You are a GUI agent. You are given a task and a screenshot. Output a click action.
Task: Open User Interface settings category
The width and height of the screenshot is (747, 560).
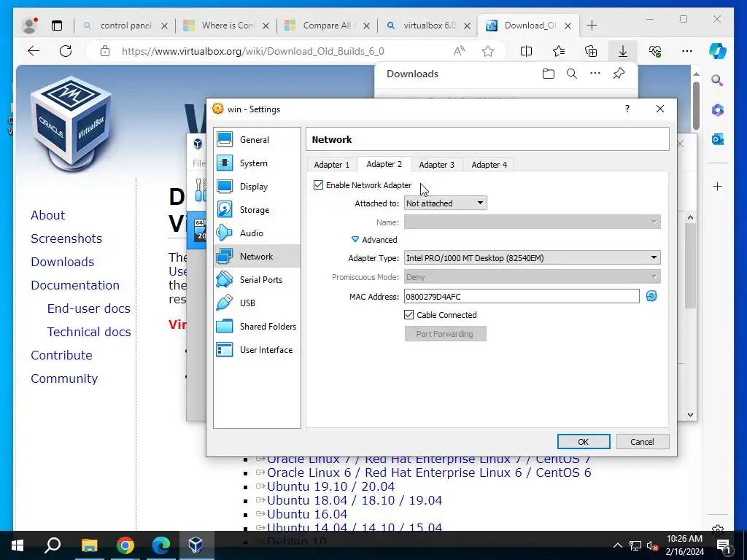257,349
